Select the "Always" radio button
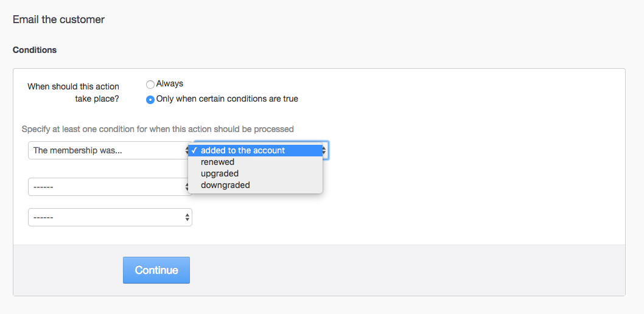Screen dimensions: 644x314 150,85
